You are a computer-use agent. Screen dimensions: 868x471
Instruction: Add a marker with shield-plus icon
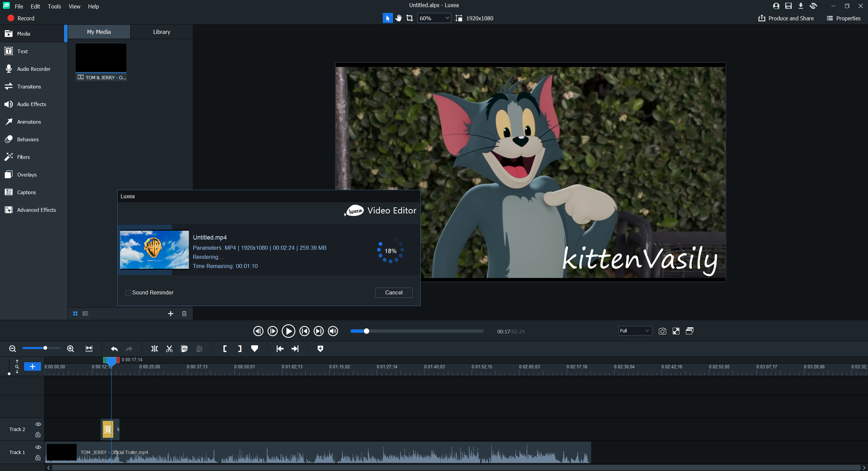click(320, 349)
